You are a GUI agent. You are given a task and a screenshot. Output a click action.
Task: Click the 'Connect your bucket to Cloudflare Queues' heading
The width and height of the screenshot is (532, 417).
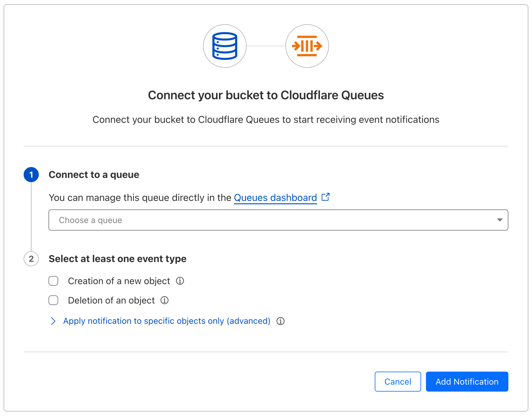coord(266,95)
